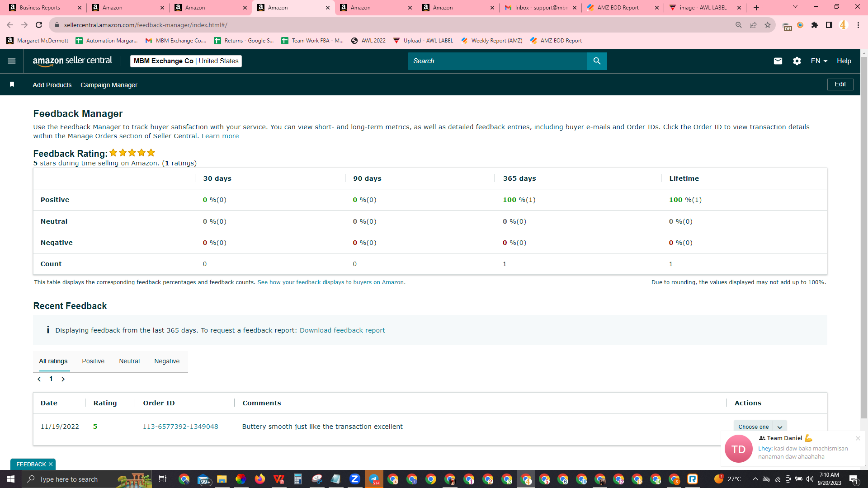Expand the Chrome tab search chevron
Image resolution: width=868 pixels, height=488 pixels.
point(795,7)
